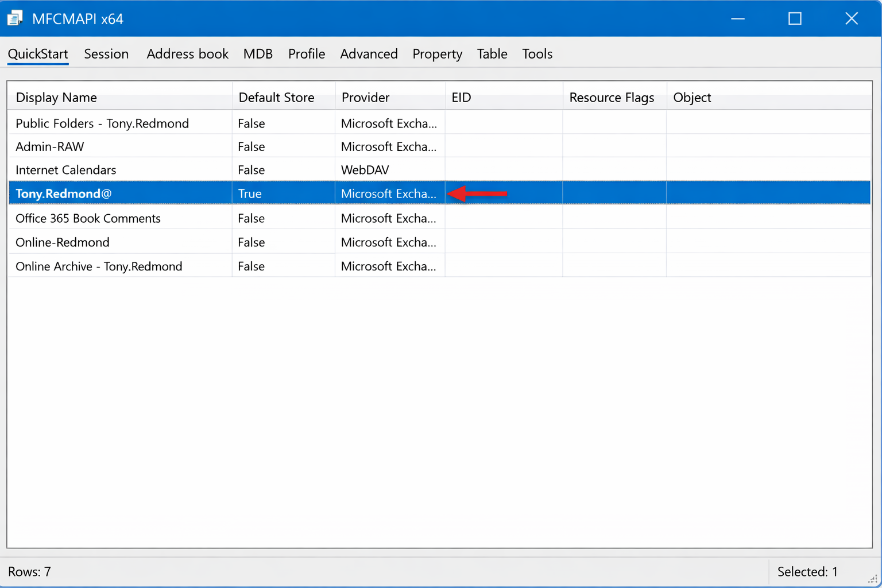
Task: Click the MFCMAPI document icon in title bar
Action: [14, 17]
